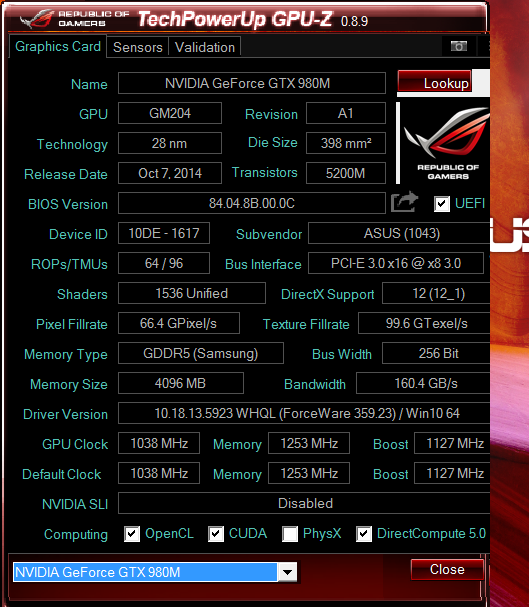The width and height of the screenshot is (529, 607).
Task: Click the GPU Clock row Memory 1253 MHz field
Action: tap(309, 443)
